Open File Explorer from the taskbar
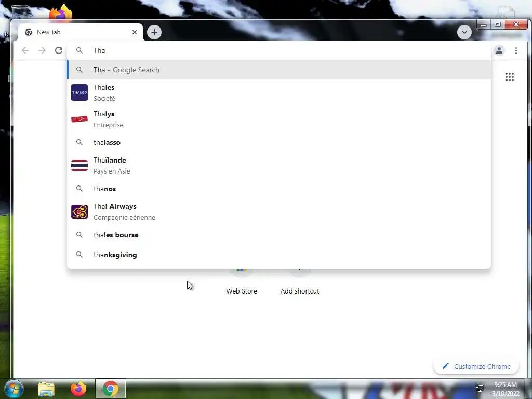 coord(46,389)
